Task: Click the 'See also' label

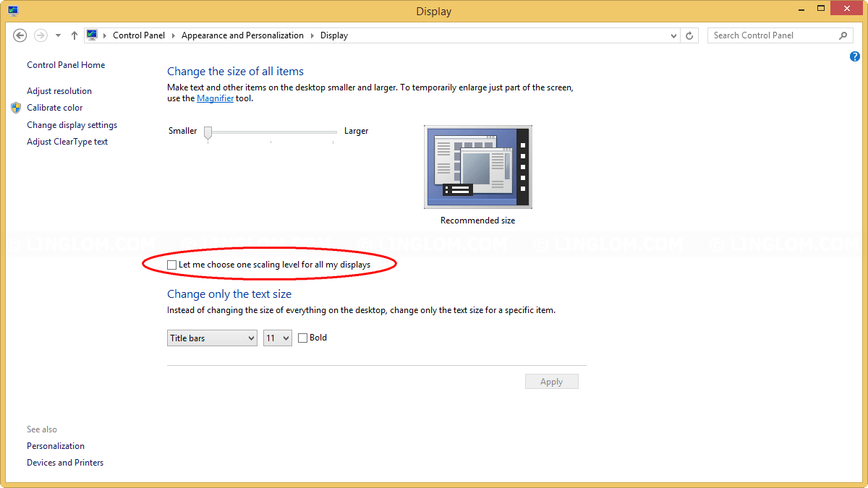Action: point(42,429)
